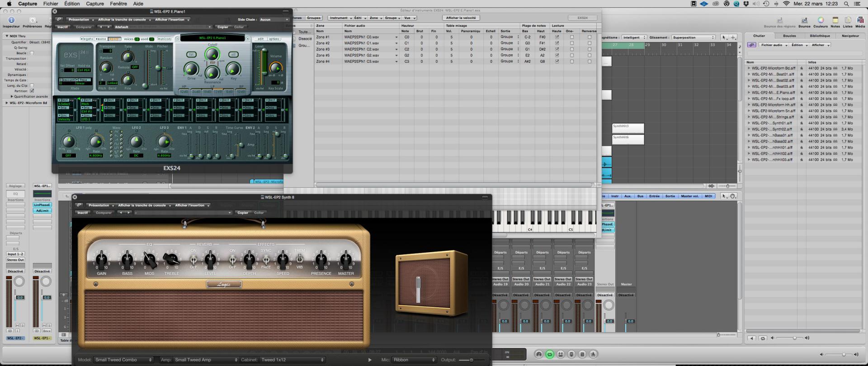Image resolution: width=868 pixels, height=366 pixels.
Task: Click the speaker play icon for Synth01.aiff
Action: [802, 123]
